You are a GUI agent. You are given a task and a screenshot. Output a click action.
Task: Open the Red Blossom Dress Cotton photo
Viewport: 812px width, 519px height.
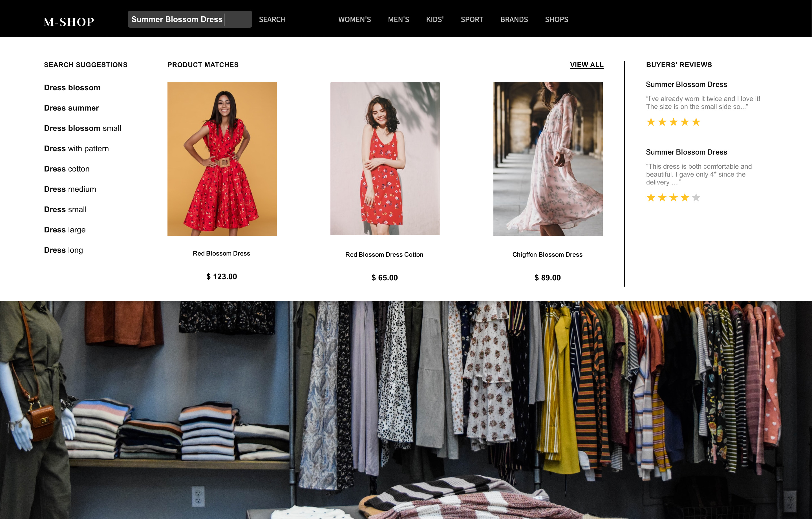(x=385, y=159)
